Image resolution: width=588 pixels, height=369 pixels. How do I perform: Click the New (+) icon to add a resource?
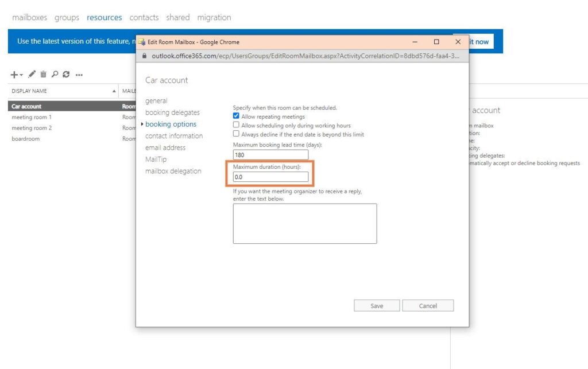14,73
